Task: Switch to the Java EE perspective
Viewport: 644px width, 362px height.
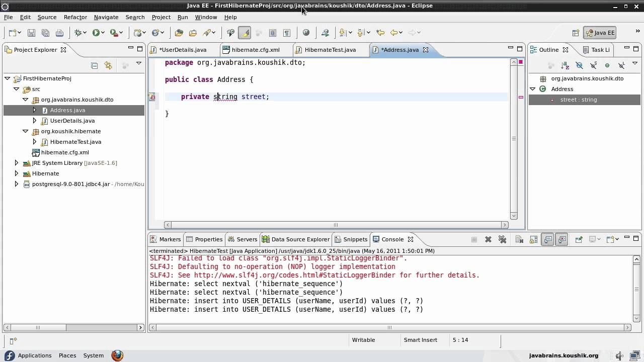Action: (x=600, y=33)
